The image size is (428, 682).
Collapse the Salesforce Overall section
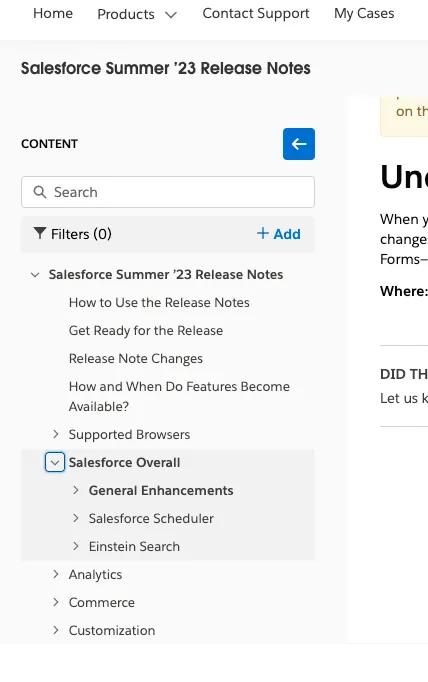55,462
